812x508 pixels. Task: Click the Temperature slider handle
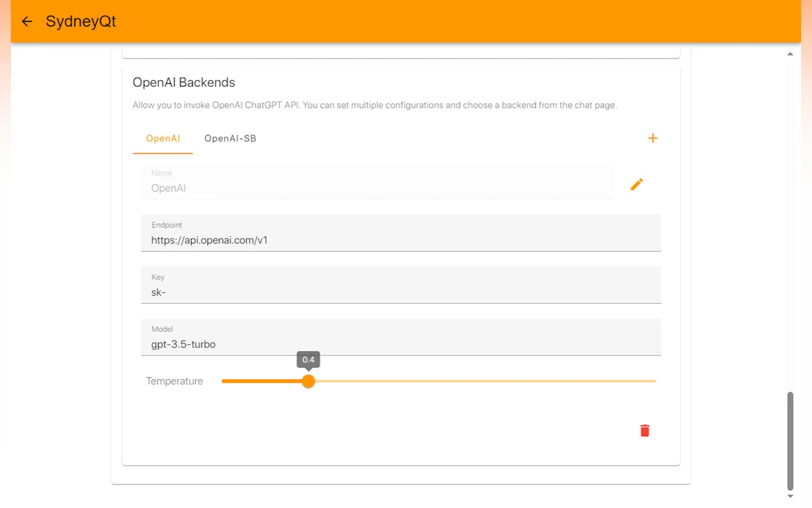pyautogui.click(x=308, y=381)
